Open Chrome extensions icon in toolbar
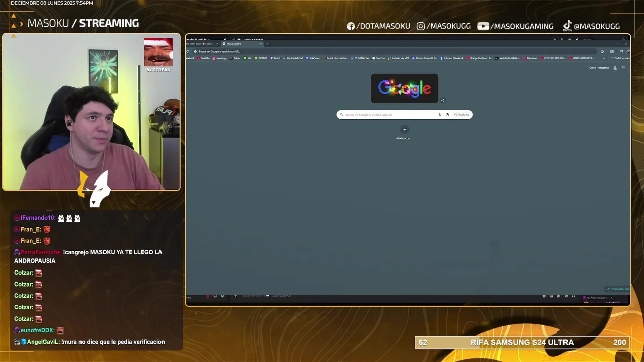The width and height of the screenshot is (644, 362). click(602, 51)
